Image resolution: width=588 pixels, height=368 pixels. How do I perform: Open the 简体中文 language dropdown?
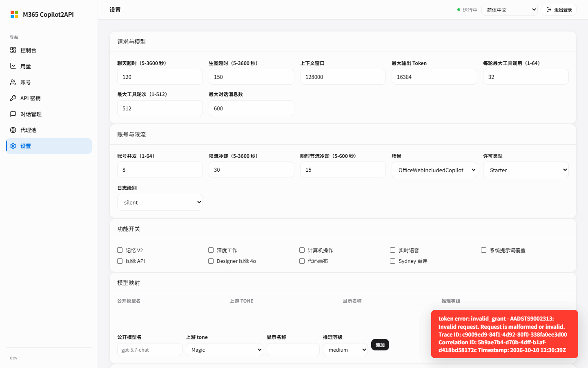coord(510,10)
